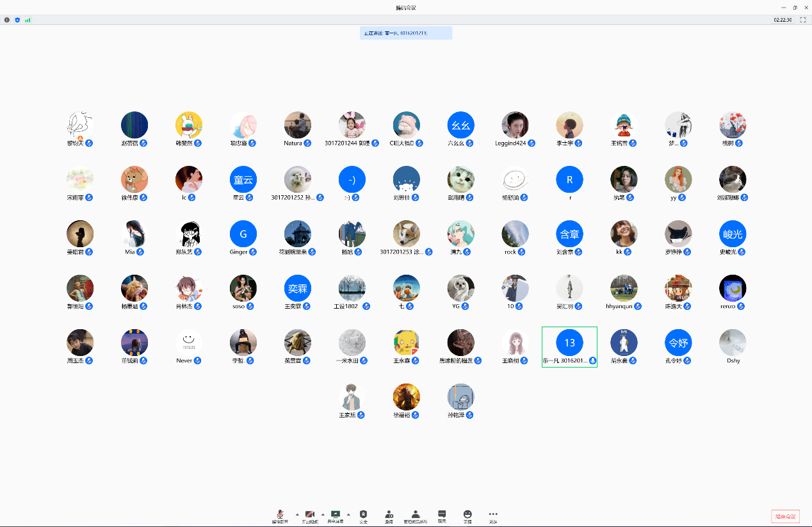The image size is (812, 527).
Task: Click the 02:22:30 meeting duration timer
Action: point(783,20)
